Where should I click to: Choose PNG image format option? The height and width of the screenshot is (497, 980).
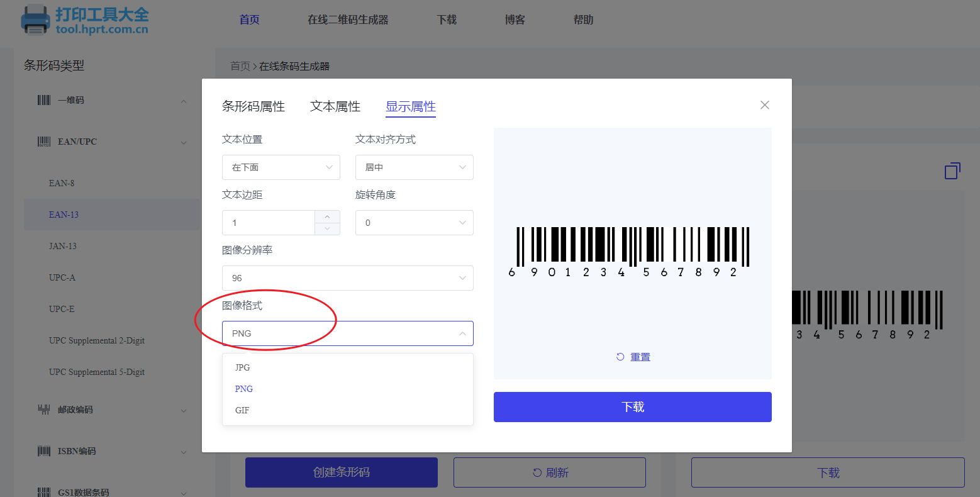pyautogui.click(x=348, y=389)
